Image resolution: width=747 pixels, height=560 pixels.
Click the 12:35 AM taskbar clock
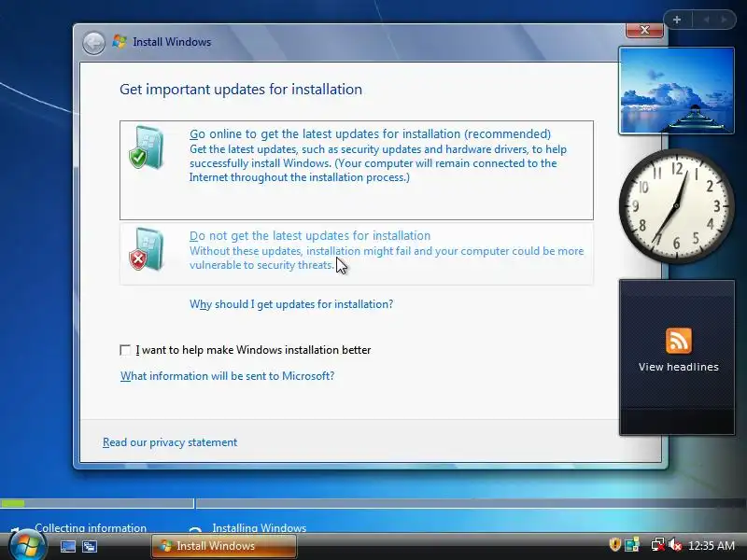click(x=712, y=546)
